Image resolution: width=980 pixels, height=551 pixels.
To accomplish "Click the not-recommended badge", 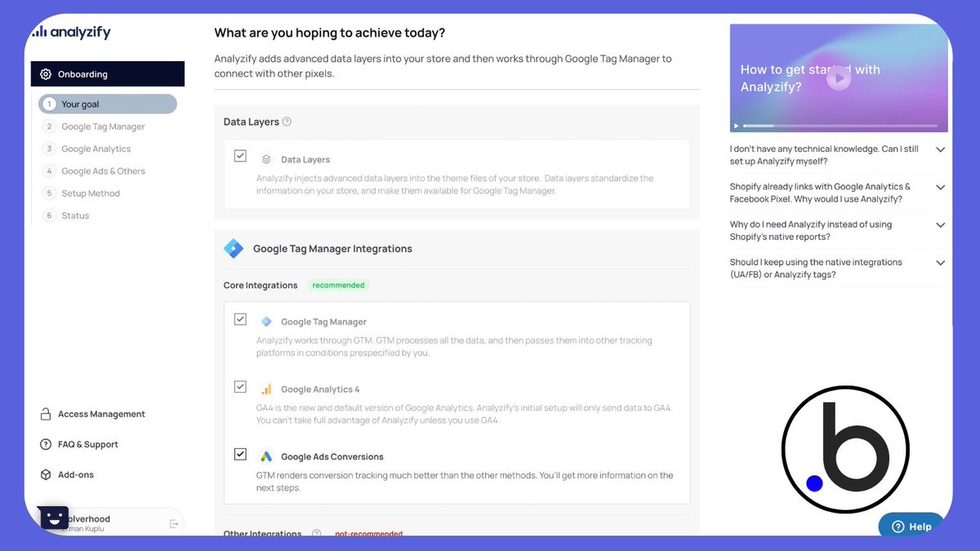I will 368,534.
